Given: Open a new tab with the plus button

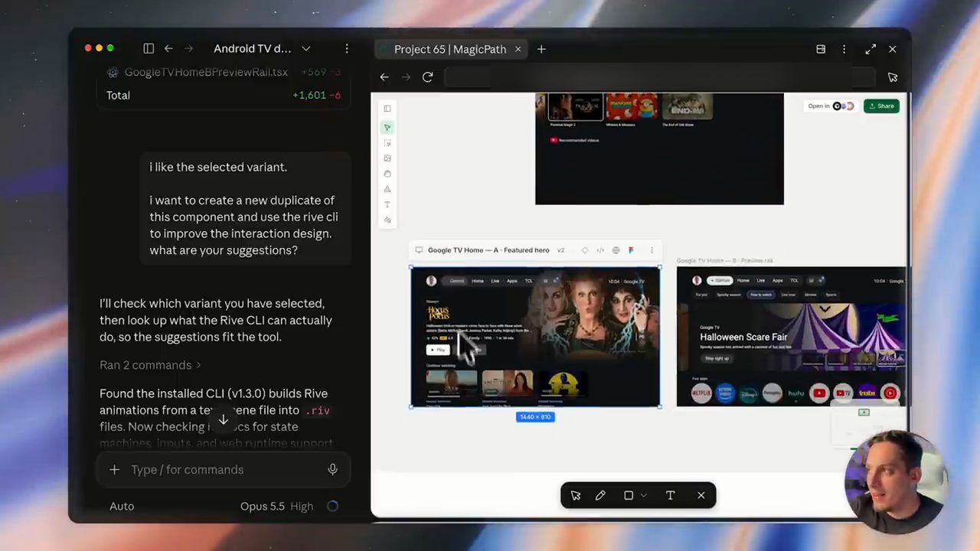Looking at the screenshot, I should click(x=541, y=49).
